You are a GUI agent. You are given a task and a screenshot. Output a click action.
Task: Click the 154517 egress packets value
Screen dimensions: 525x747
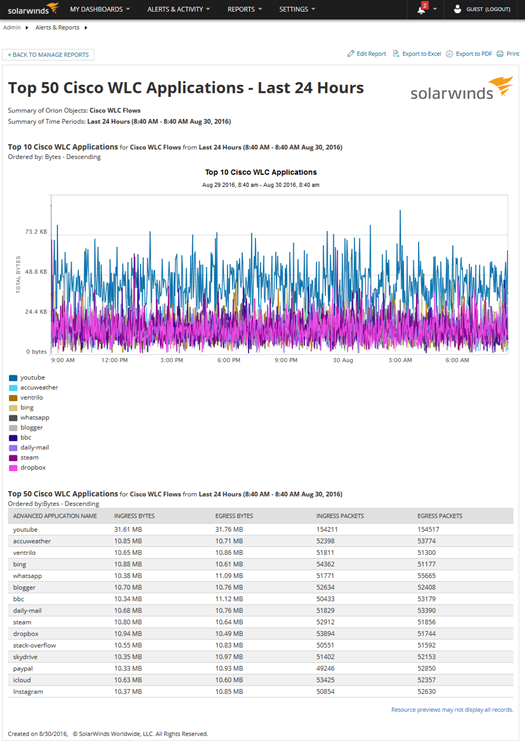(x=428, y=530)
